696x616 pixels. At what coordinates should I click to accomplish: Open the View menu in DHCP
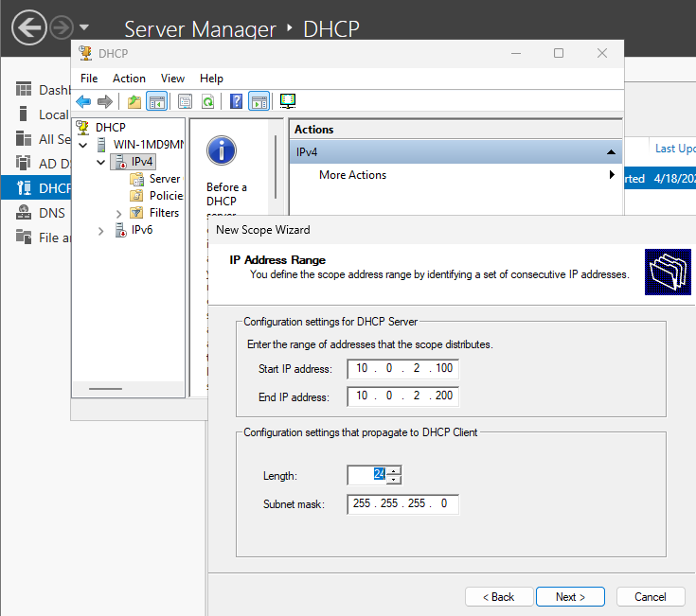[x=172, y=79]
